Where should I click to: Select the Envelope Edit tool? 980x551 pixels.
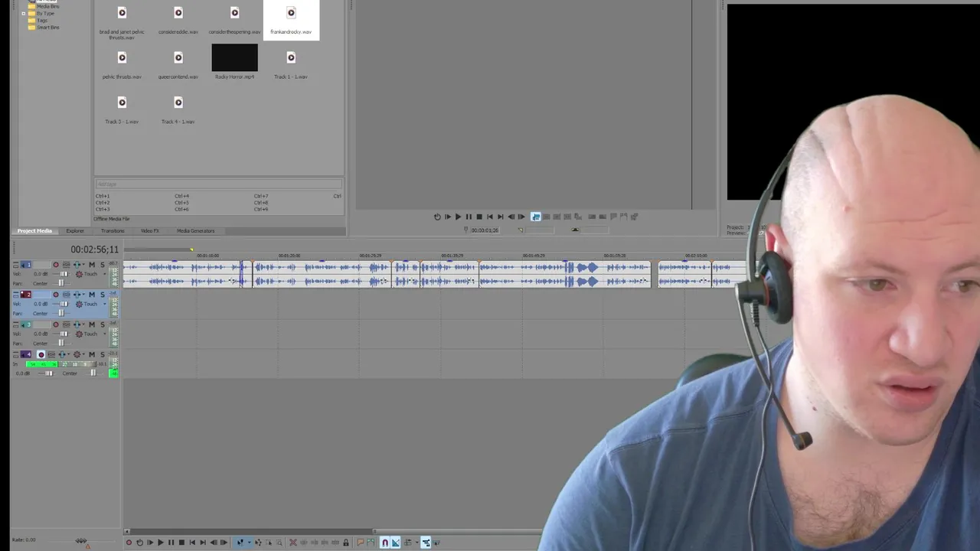258,543
